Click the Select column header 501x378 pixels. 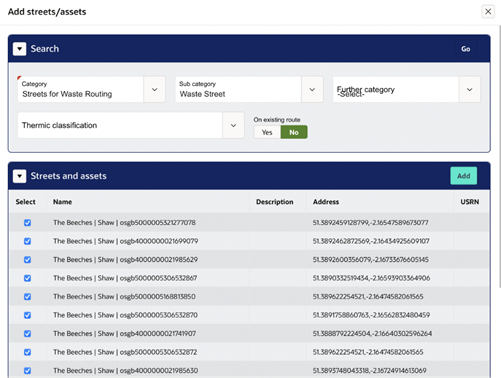point(25,202)
